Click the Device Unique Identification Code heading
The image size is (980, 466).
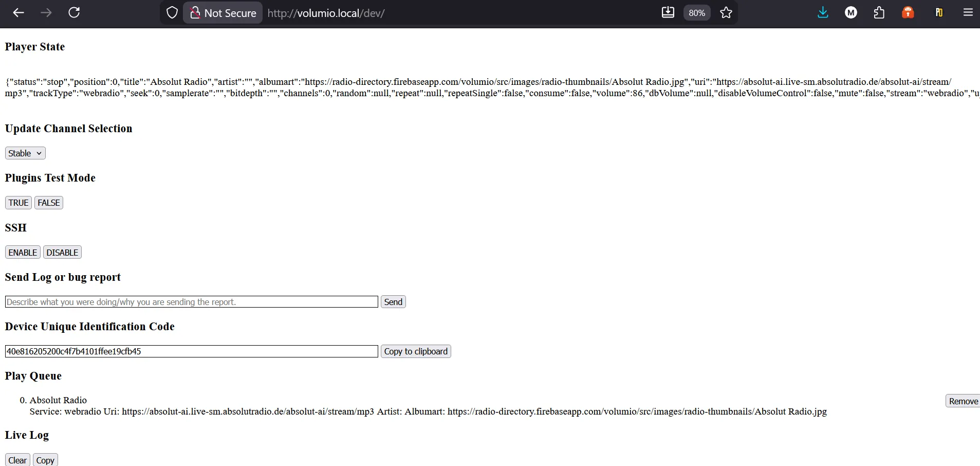click(x=89, y=327)
